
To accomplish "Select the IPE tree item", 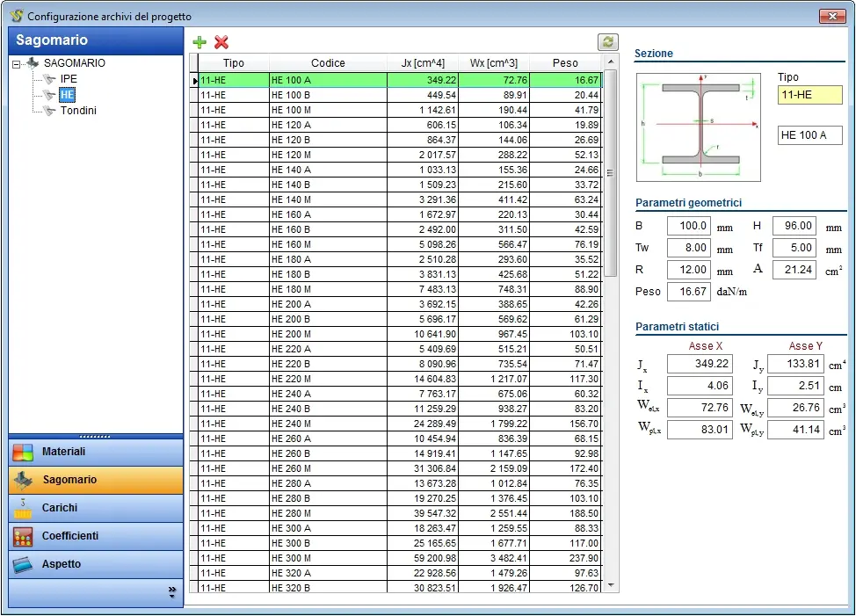I will 69,79.
